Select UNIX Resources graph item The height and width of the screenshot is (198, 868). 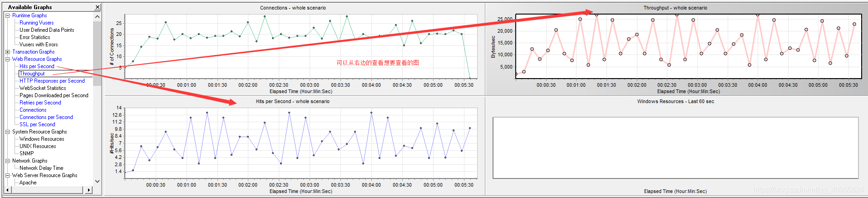38,146
